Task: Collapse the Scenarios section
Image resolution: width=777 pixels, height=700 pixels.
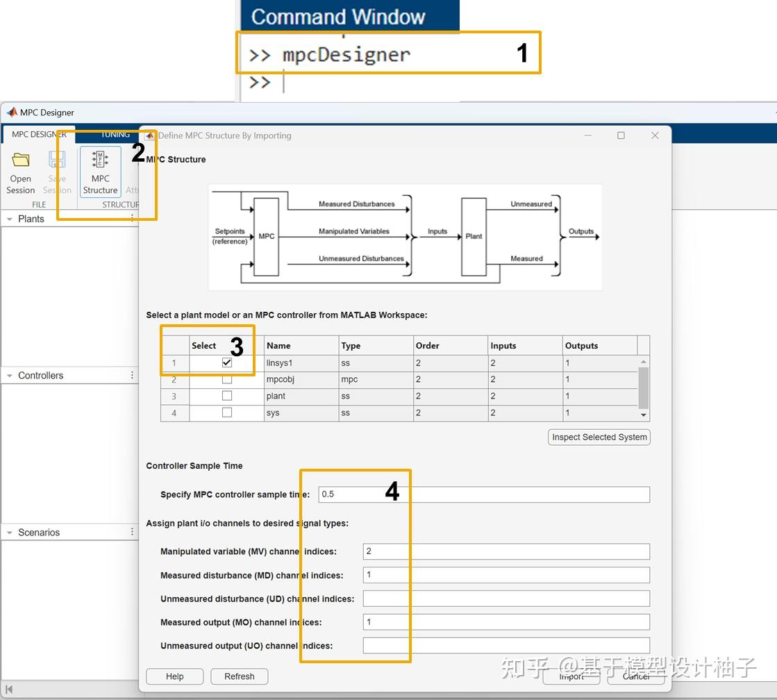Action: point(10,532)
